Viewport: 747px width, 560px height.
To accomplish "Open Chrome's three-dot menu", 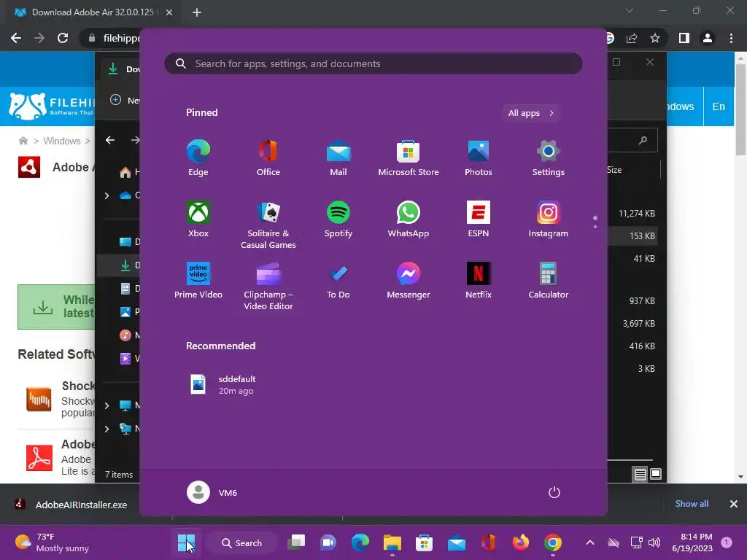I will point(731,38).
